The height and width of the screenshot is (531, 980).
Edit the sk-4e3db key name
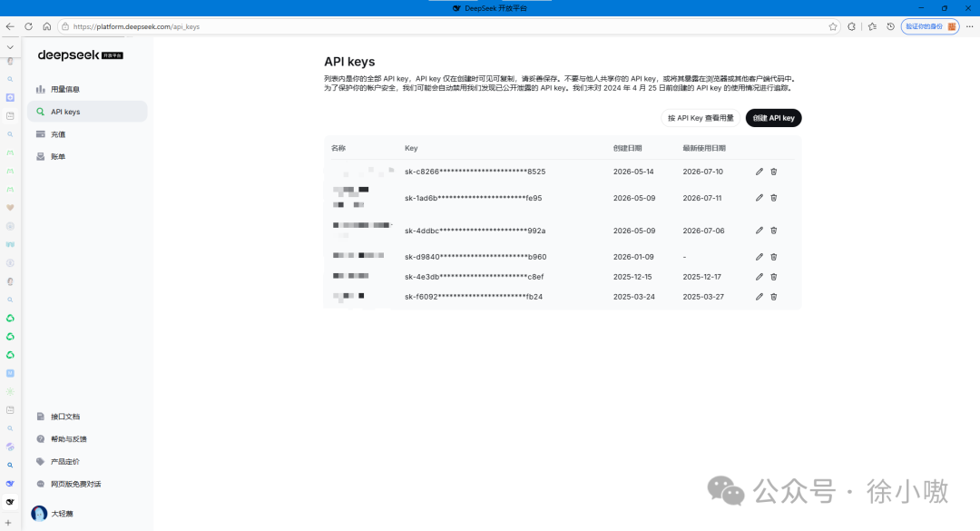(759, 277)
